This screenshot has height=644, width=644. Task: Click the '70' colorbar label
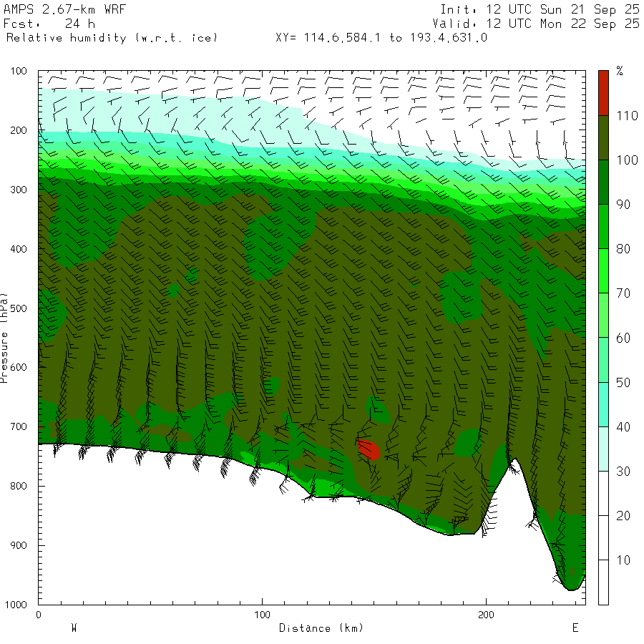[623, 293]
